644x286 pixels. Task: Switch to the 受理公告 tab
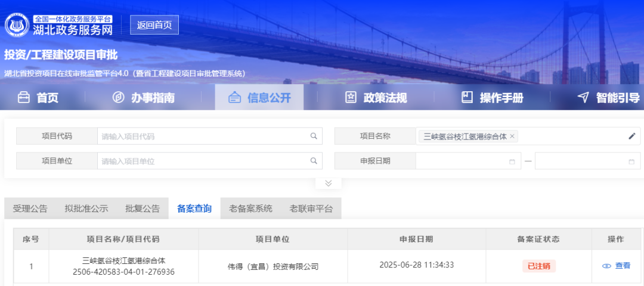click(x=30, y=209)
